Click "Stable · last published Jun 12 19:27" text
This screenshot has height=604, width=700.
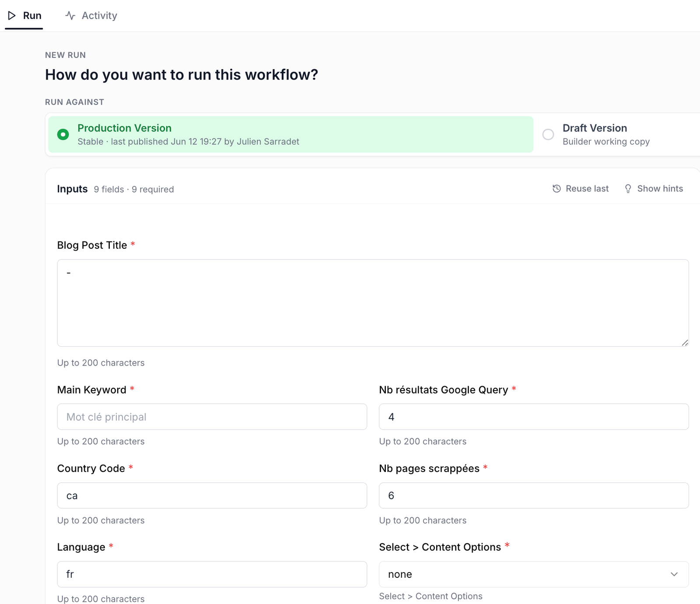click(149, 142)
